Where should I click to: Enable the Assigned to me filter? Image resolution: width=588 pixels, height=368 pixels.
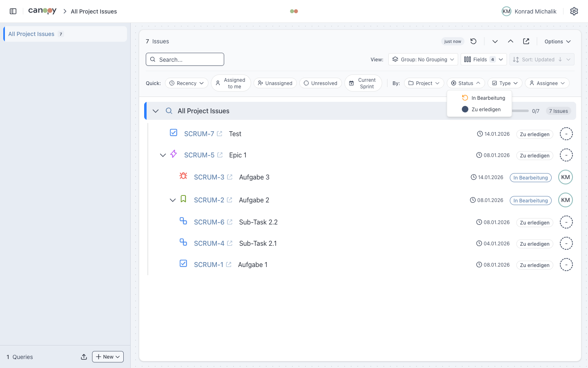pos(231,83)
